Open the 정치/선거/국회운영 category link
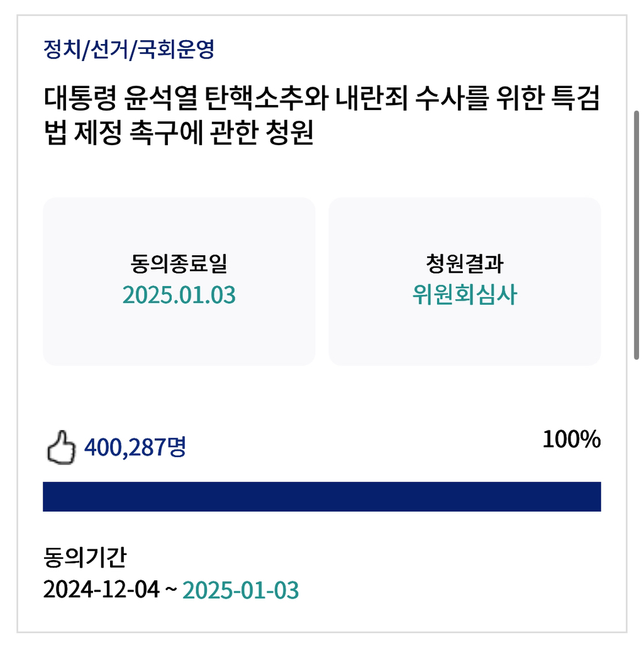This screenshot has width=644, height=648. (129, 50)
